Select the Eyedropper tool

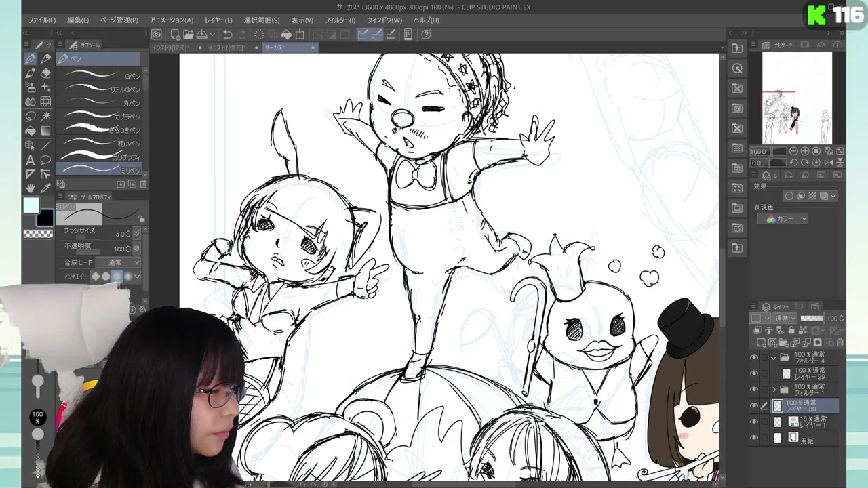click(45, 188)
